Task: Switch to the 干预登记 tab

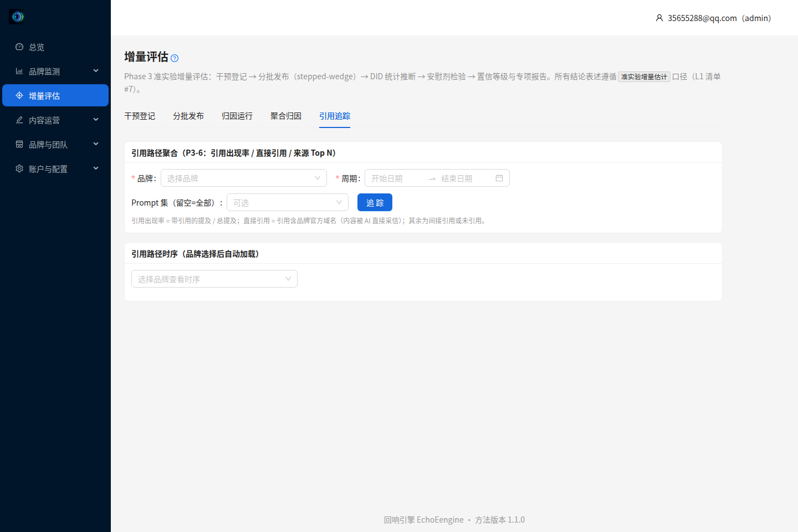Action: pyautogui.click(x=140, y=116)
